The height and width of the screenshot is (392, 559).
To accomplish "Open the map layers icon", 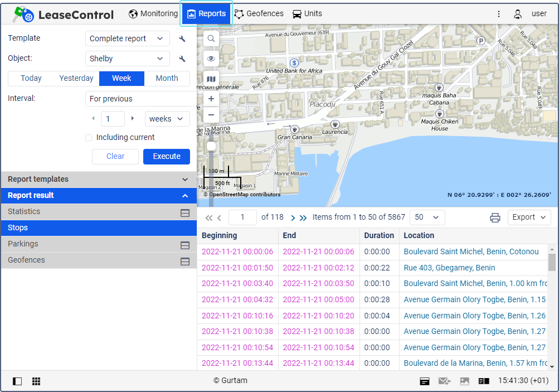I will (211, 79).
